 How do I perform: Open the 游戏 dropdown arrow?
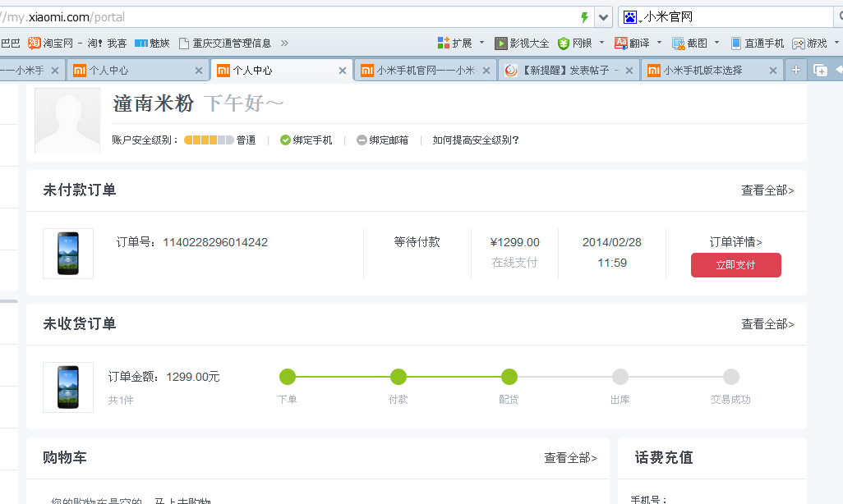click(836, 43)
